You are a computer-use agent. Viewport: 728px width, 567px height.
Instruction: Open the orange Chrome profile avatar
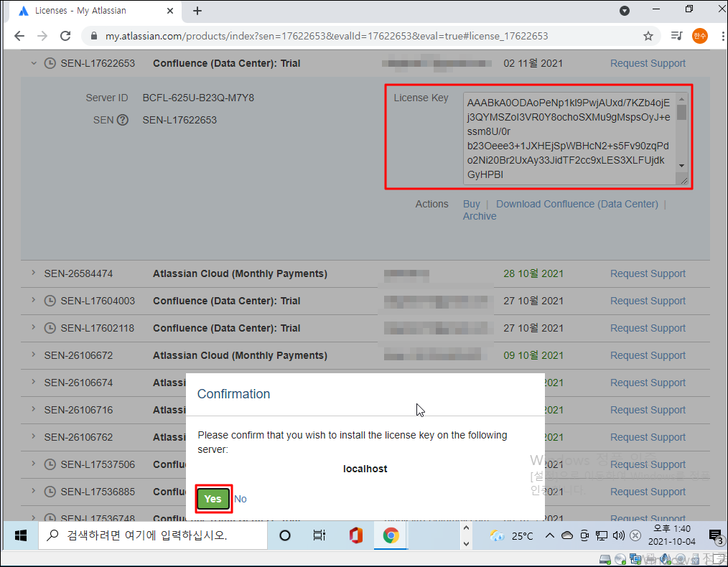(x=700, y=36)
